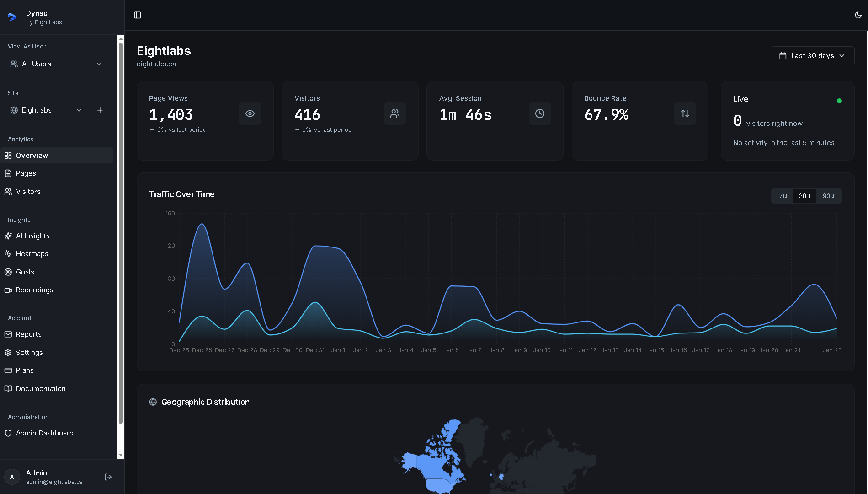Click the Dynac logo icon
Image resolution: width=868 pixels, height=494 pixels.
tap(12, 17)
